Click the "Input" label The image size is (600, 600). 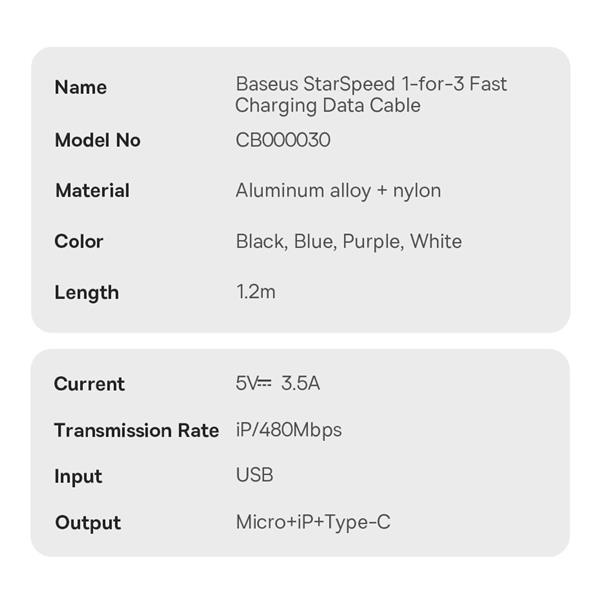[x=78, y=476]
